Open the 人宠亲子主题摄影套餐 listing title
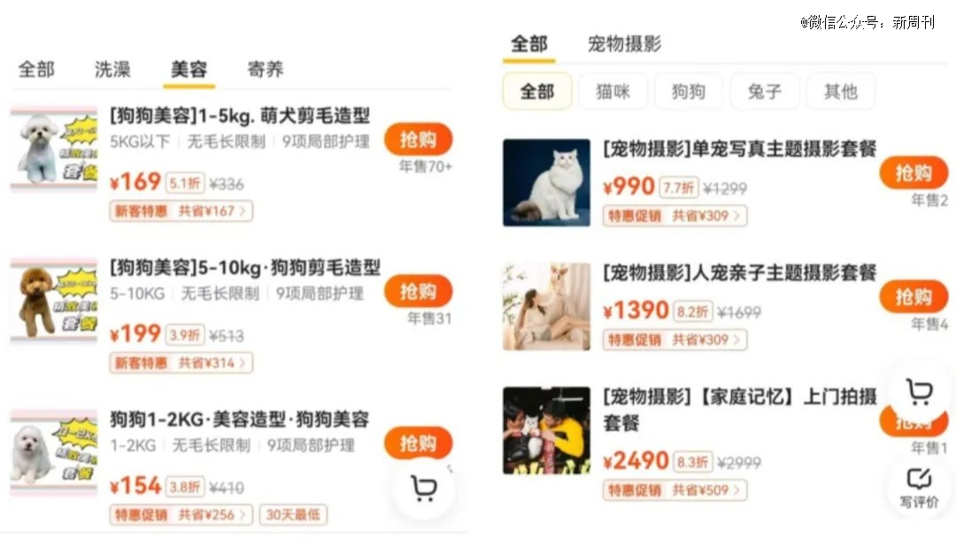 point(739,273)
